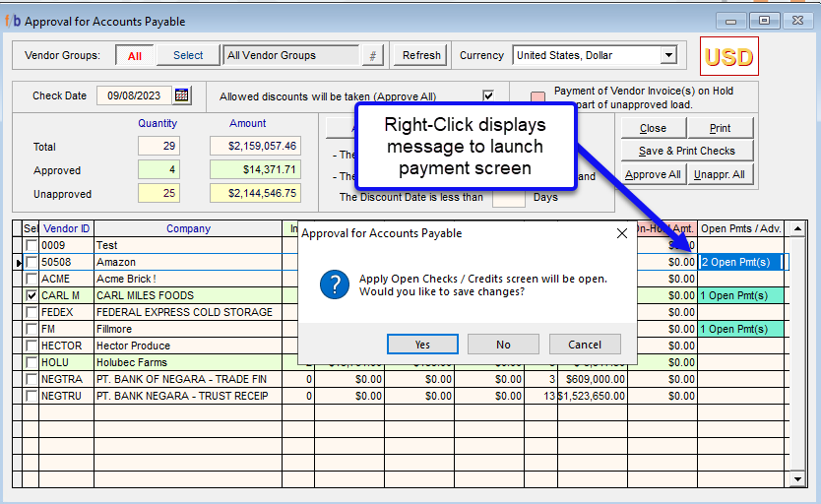Select Amazon's 2 Open Pmt(s) cell
This screenshot has height=504, width=821.
coord(739,262)
